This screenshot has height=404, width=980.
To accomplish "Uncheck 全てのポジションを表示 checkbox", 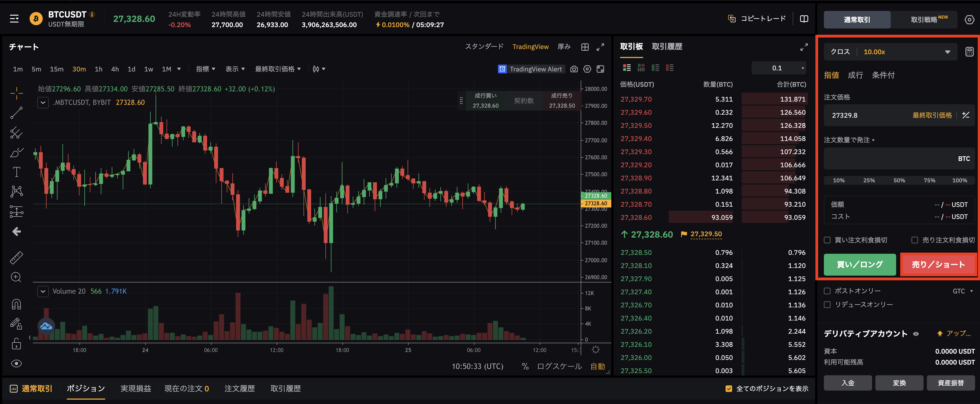I will click(729, 389).
